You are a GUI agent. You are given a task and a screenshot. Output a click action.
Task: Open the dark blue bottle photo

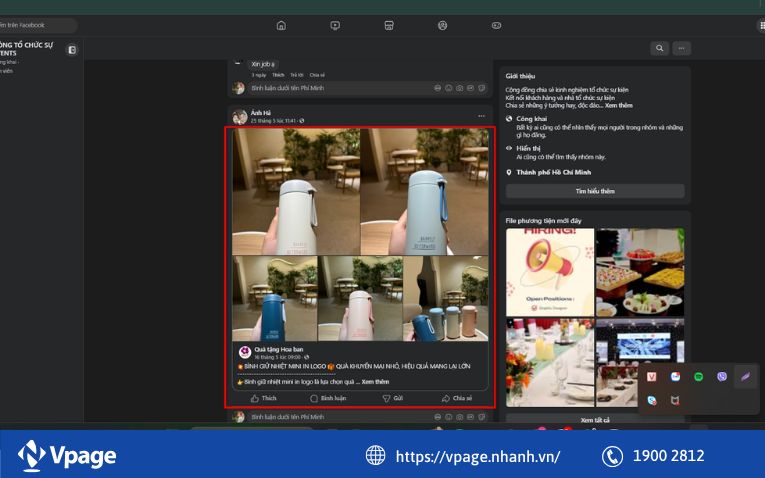275,299
